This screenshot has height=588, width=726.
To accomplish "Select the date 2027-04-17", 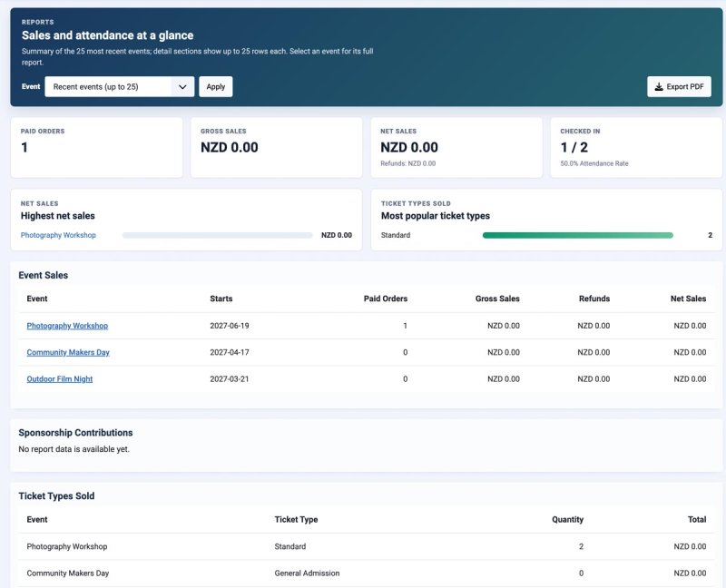I will point(230,352).
